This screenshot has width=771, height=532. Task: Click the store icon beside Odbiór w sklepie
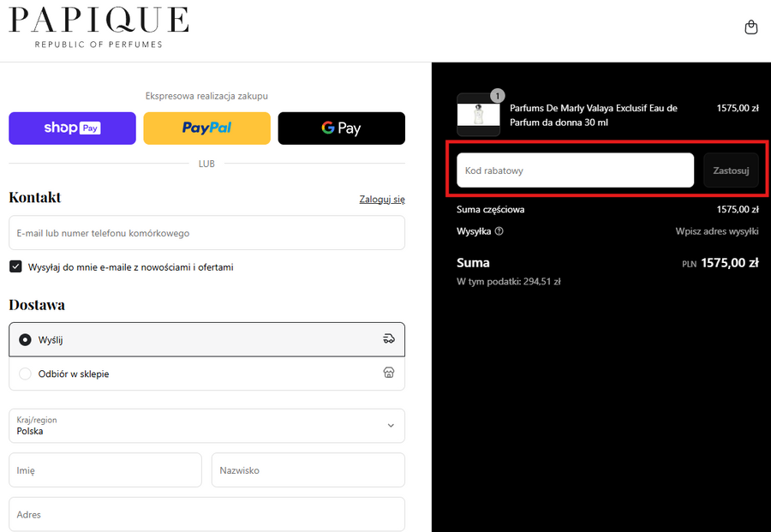(x=389, y=374)
